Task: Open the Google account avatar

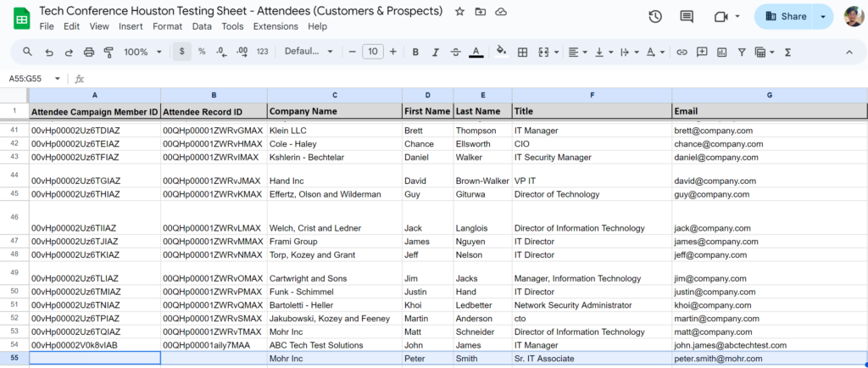Action: coord(853,17)
